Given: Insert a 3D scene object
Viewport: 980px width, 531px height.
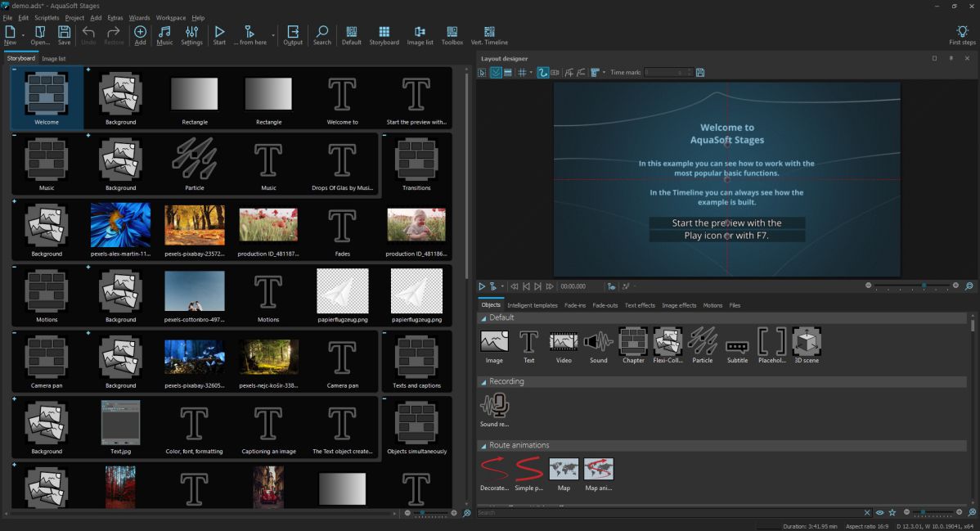Looking at the screenshot, I should pyautogui.click(x=807, y=344).
